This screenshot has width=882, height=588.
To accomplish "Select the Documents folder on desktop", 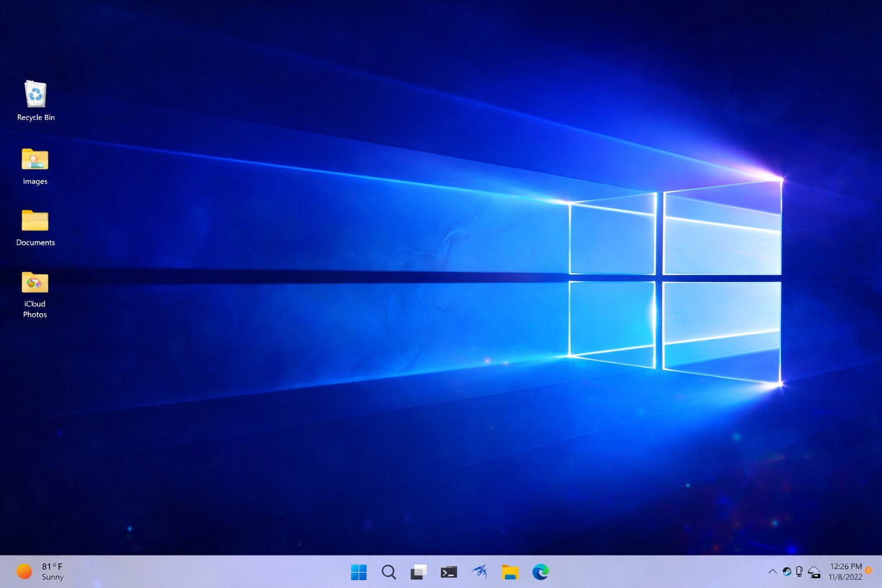I will (x=35, y=221).
